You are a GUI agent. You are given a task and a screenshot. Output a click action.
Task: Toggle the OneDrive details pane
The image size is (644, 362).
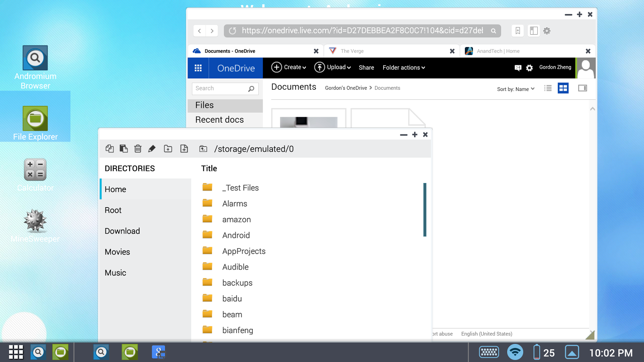(x=582, y=88)
